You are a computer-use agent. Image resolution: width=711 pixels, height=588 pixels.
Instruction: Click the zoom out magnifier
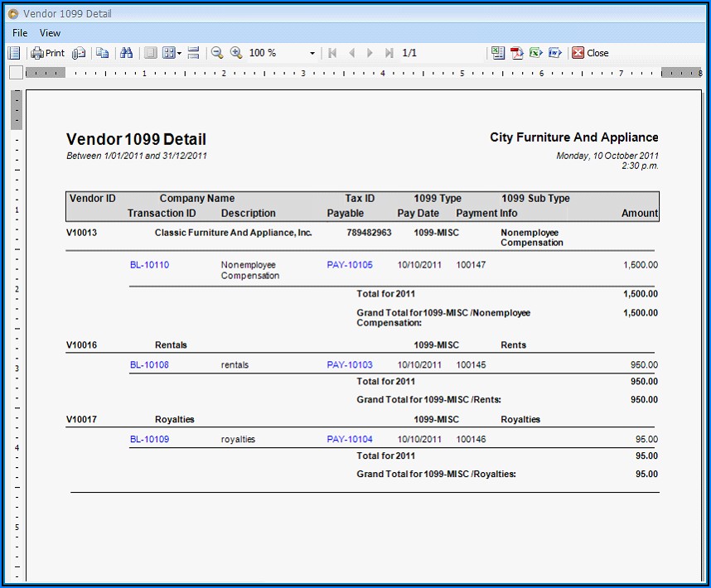tap(217, 53)
